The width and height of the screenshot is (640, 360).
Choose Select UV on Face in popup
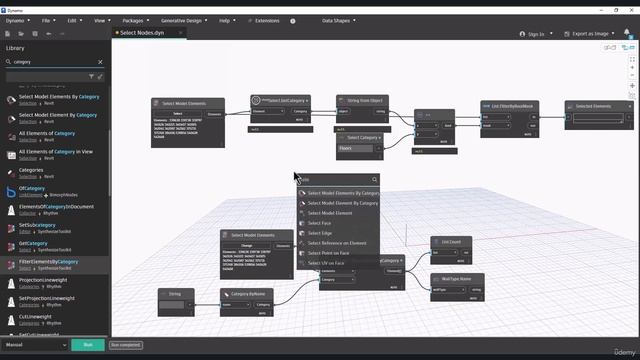point(338,263)
